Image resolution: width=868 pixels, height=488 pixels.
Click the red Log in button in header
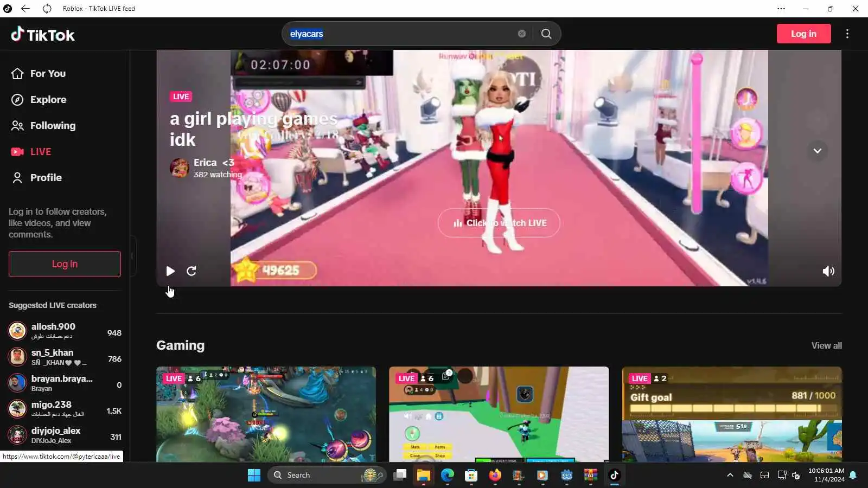pyautogui.click(x=803, y=34)
